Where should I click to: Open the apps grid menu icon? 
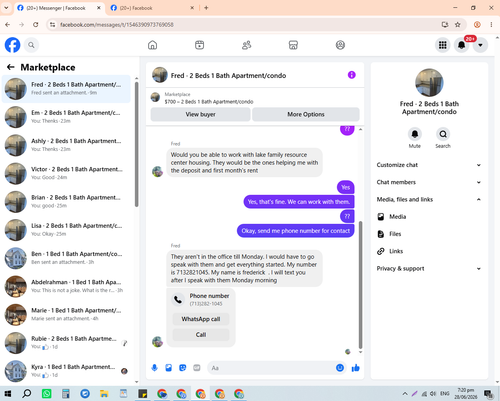point(443,45)
